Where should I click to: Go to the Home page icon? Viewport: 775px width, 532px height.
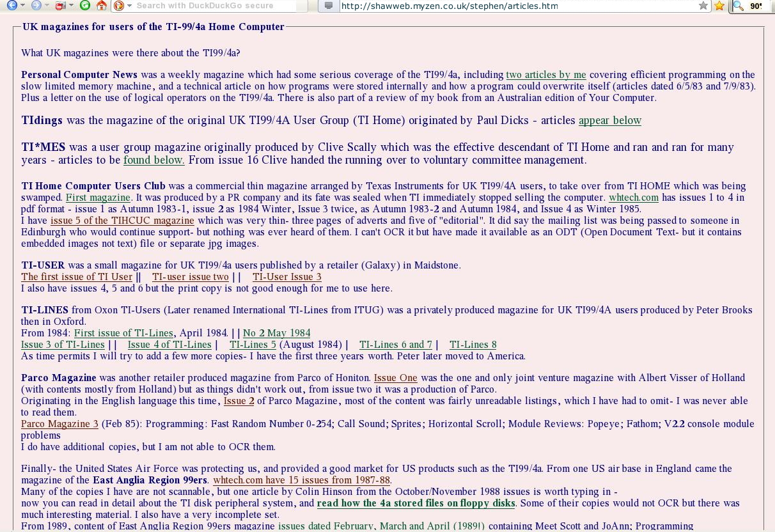[101, 5]
